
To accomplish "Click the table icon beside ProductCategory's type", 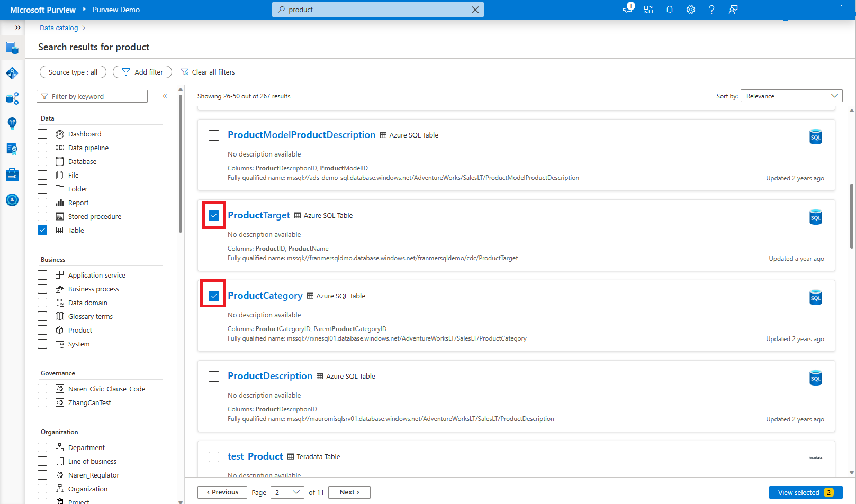I will pyautogui.click(x=310, y=296).
